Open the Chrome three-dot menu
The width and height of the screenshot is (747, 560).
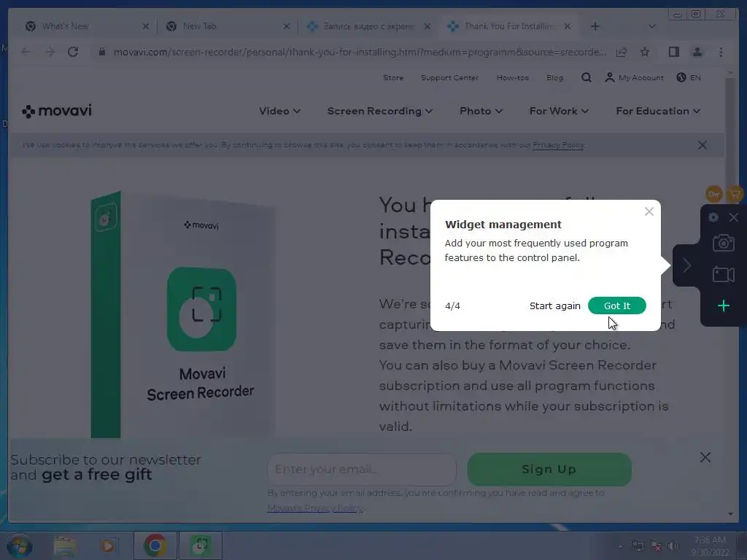click(721, 52)
